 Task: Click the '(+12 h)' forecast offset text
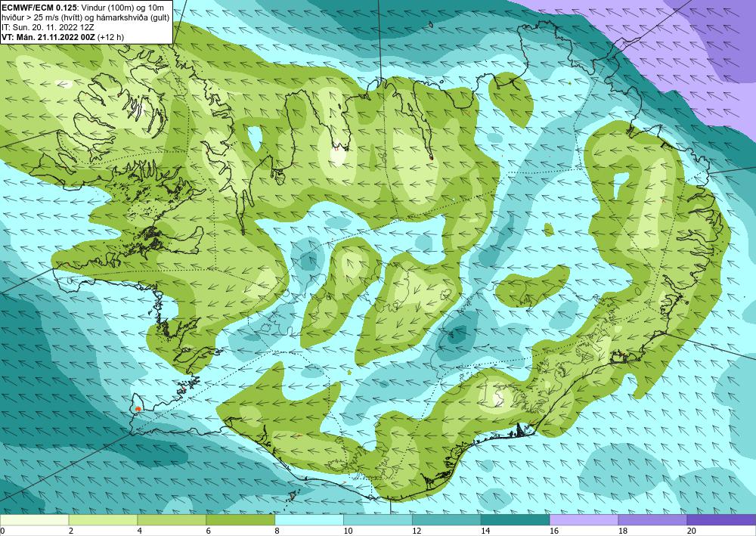[x=110, y=36]
